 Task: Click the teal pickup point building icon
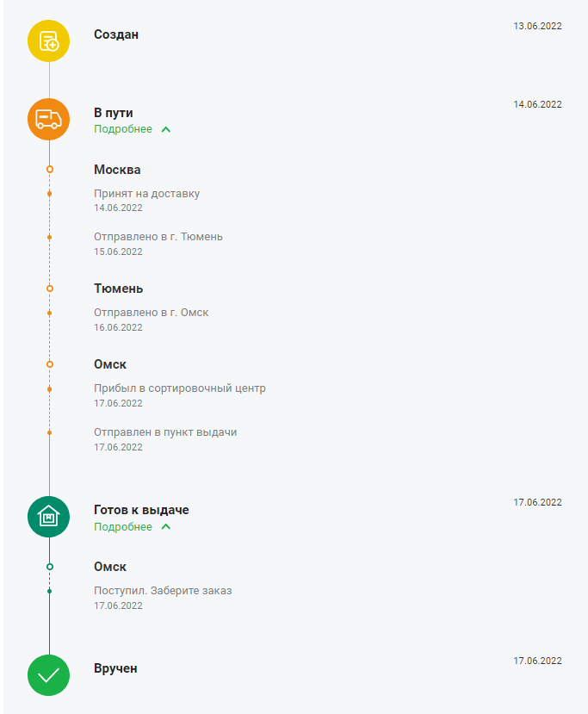(48, 516)
